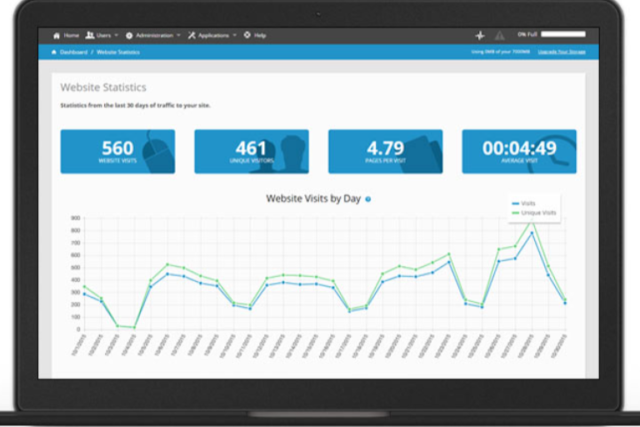Go to Dashboard breadcrumb link

(73, 52)
